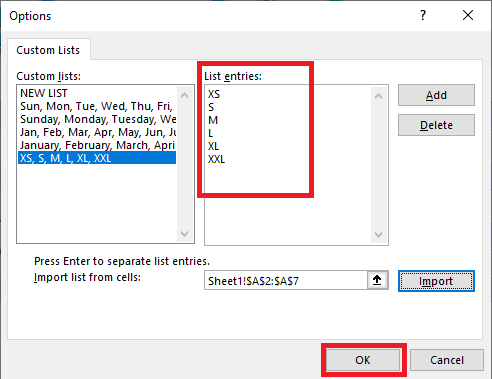Select the Jan, Feb, Mar abbreviated months list
This screenshot has height=379, width=492.
coord(97,132)
